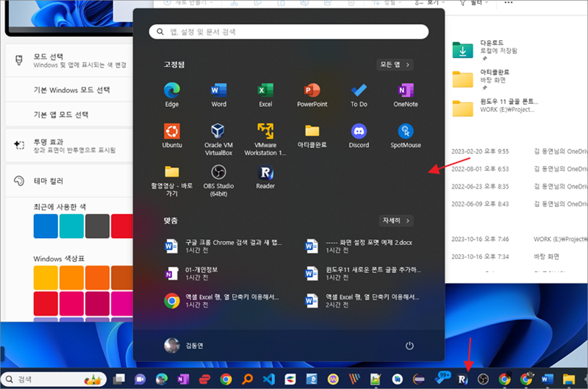The image size is (588, 389).
Task: Click the power button in Start menu
Action: coord(410,346)
